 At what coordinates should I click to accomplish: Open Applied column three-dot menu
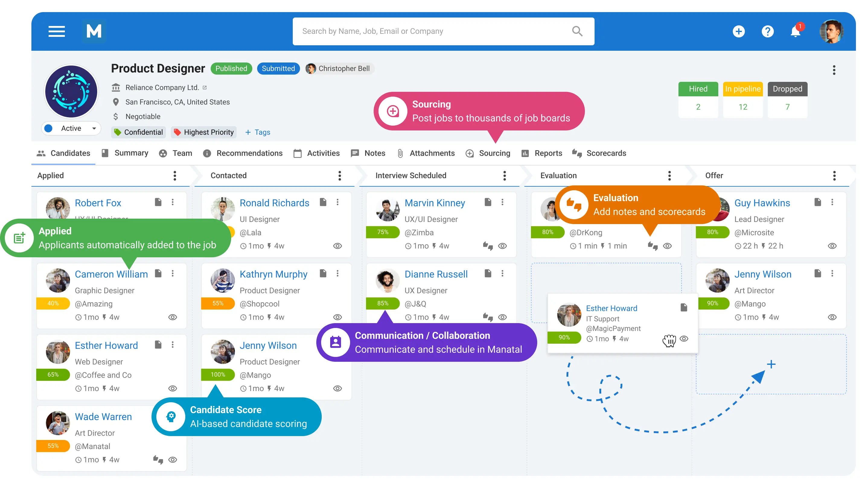pos(174,175)
